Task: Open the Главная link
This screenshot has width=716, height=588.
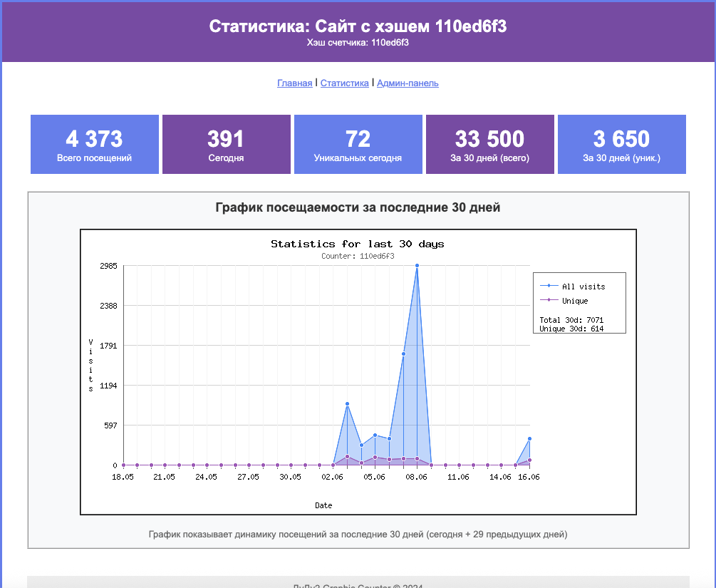Action: 294,83
